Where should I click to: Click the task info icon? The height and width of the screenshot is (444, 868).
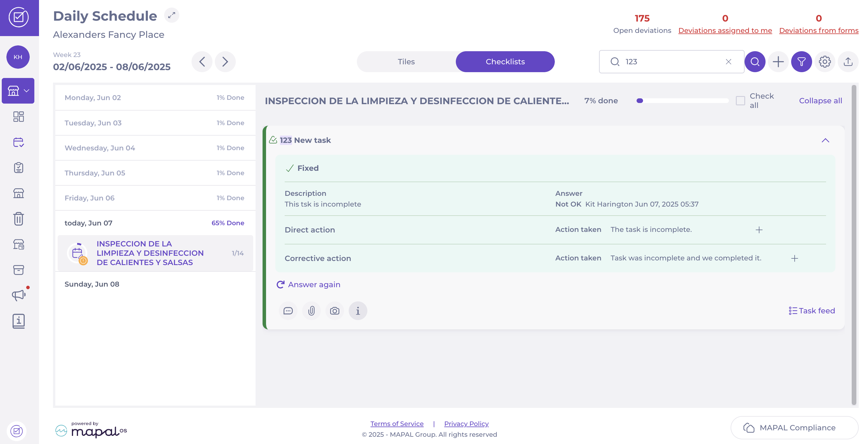[x=357, y=311]
